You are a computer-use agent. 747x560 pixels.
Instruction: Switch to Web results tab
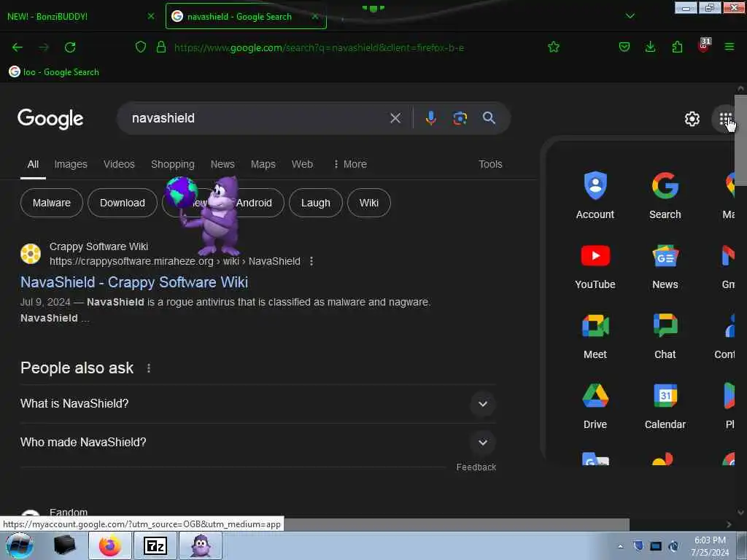point(302,164)
